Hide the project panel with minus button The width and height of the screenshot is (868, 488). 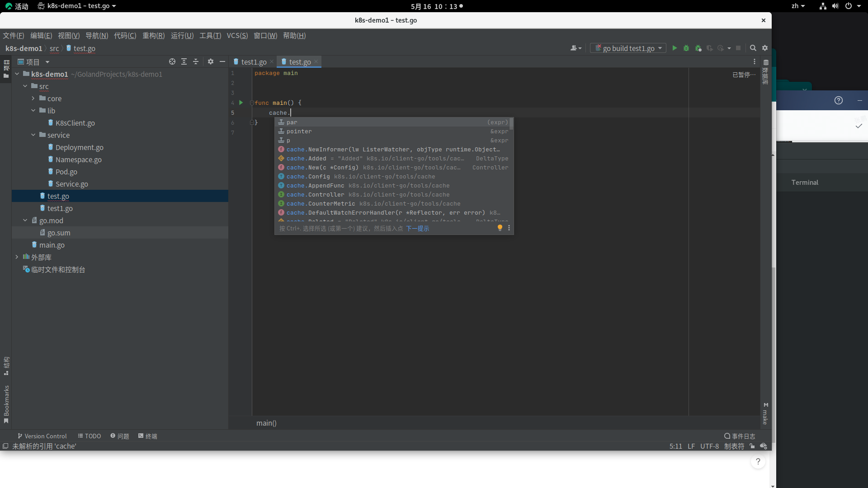(x=222, y=61)
